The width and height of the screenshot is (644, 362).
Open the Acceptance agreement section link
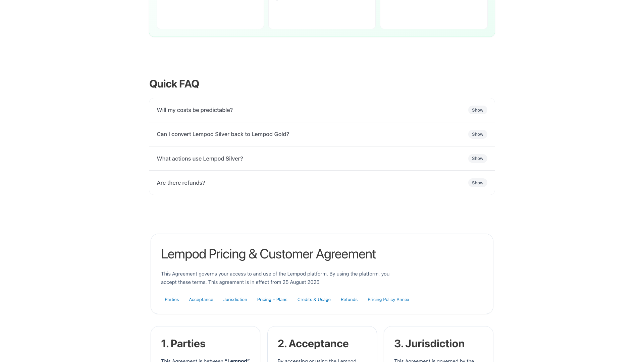click(x=201, y=299)
